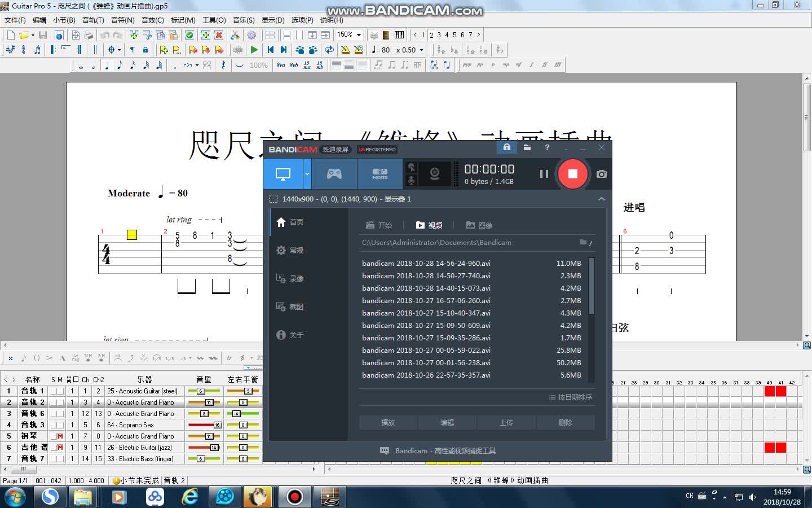Create a new Guitar Pro file
The image size is (812, 508).
(x=11, y=35)
